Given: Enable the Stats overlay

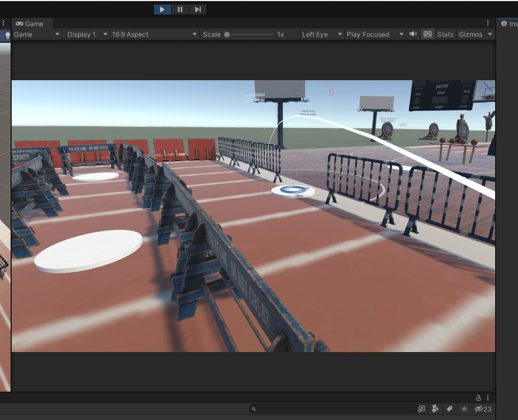Looking at the screenshot, I should (x=445, y=34).
